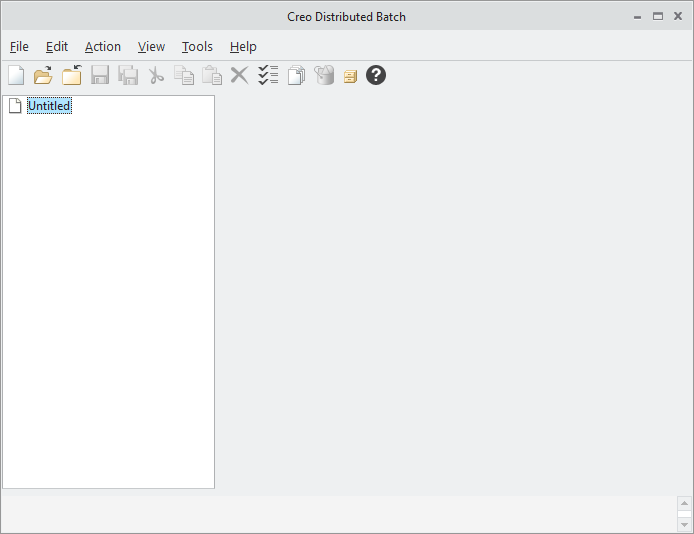Click the open folder toolbar icon
The image size is (694, 534).
(43, 75)
